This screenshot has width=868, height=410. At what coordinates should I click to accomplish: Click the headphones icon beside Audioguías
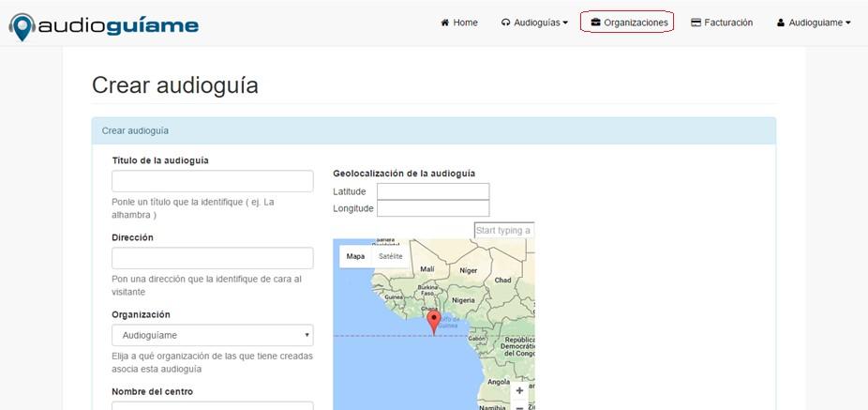[506, 23]
